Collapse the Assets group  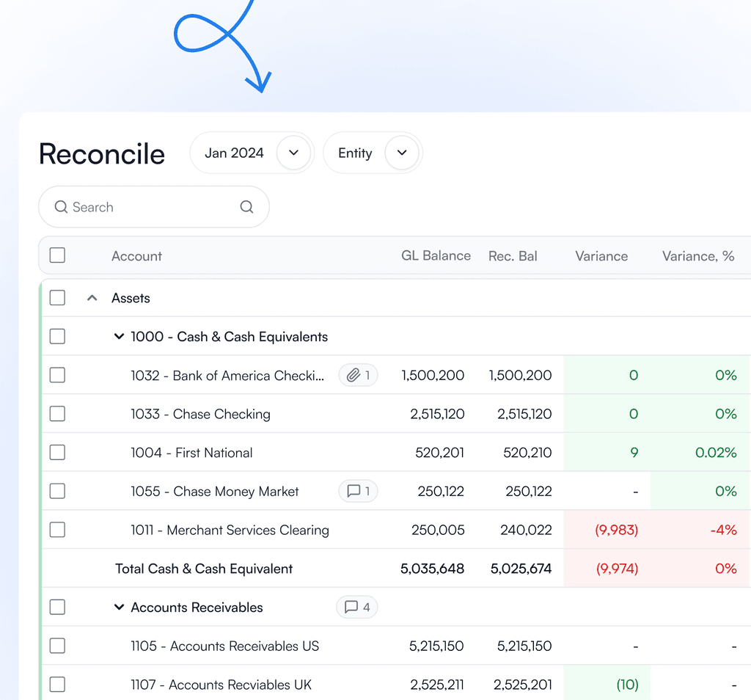[x=92, y=297]
